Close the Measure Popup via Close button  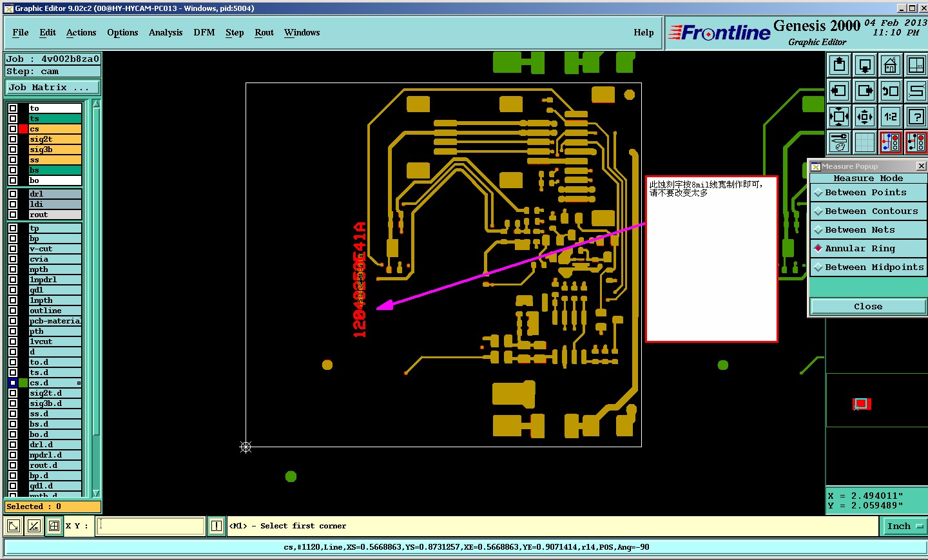pos(868,307)
